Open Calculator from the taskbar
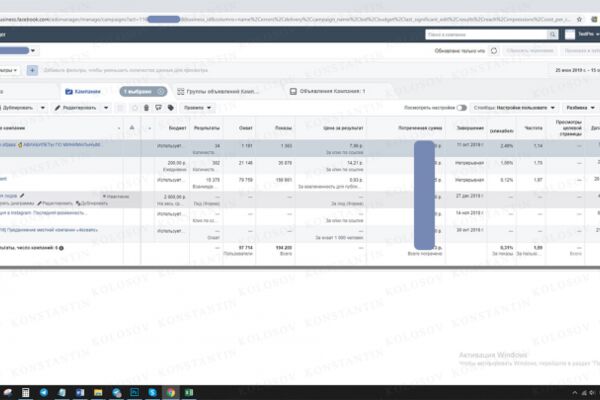The height and width of the screenshot is (400, 600). [x=25, y=392]
